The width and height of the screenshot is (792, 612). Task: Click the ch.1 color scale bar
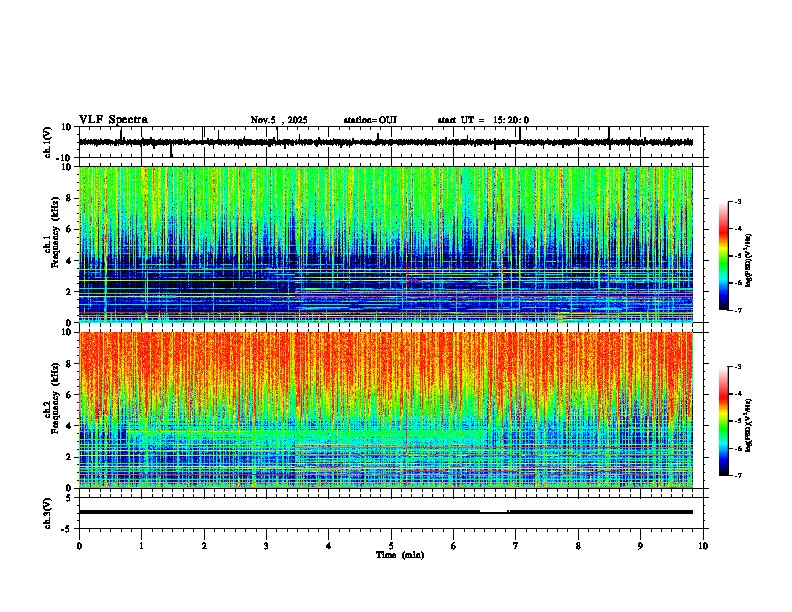[x=724, y=256]
